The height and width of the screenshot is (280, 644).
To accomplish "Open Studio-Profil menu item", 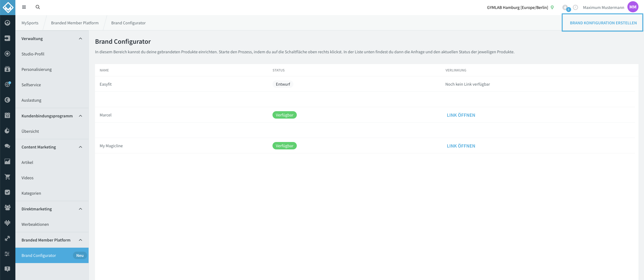I will [x=52, y=54].
